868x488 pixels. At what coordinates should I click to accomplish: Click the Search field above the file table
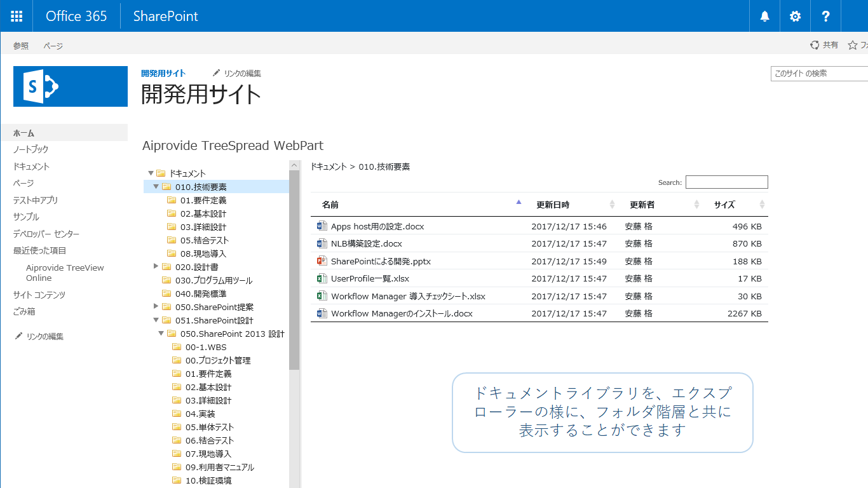click(727, 182)
